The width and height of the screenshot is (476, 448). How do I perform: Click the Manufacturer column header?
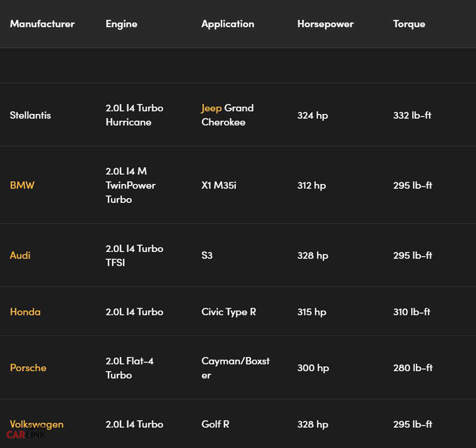[42, 24]
